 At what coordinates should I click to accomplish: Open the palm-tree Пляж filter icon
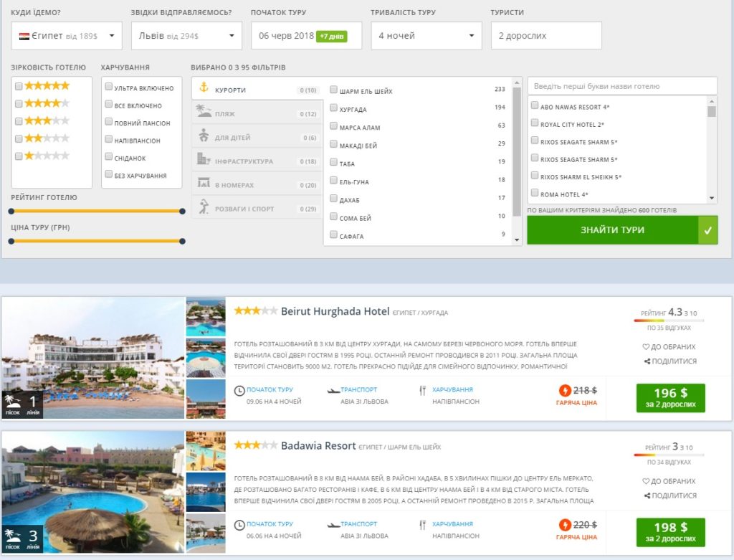click(204, 111)
